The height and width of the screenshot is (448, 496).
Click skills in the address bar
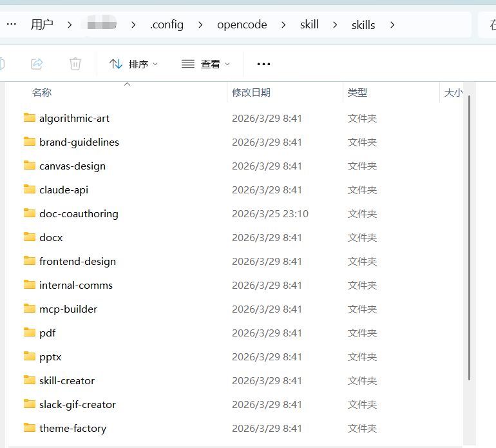coord(363,24)
